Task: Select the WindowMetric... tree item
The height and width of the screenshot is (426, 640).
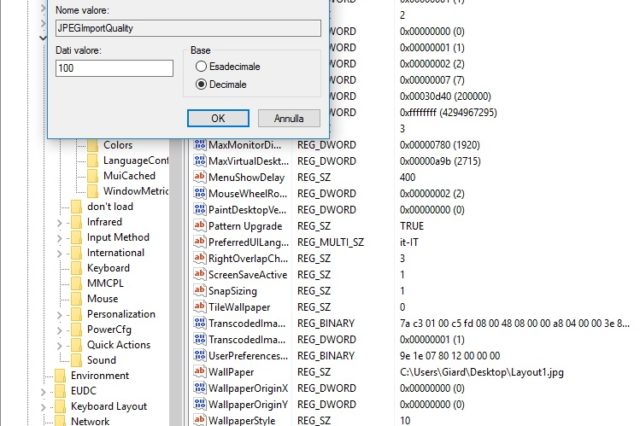Action: point(136,191)
